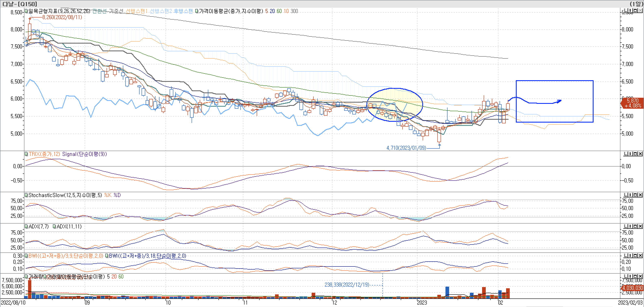The image size is (644, 307).
Task: Click the L icon on volume panel
Action: coord(626,276)
